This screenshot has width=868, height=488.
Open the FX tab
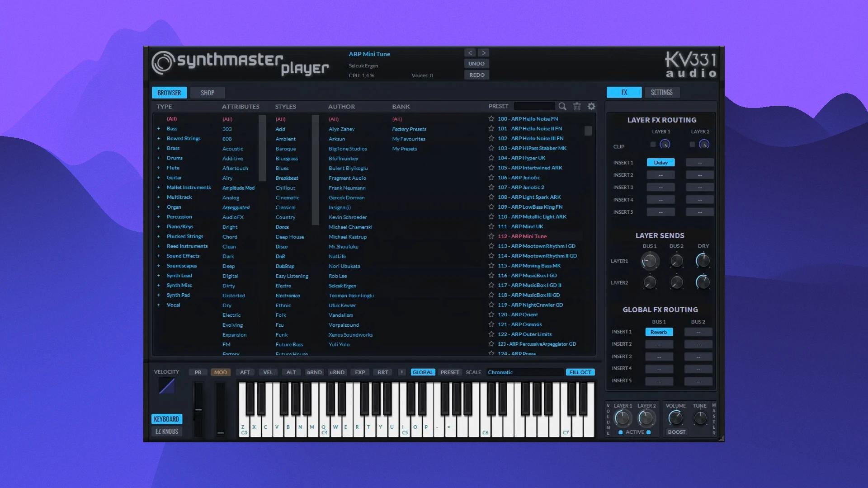click(x=624, y=92)
